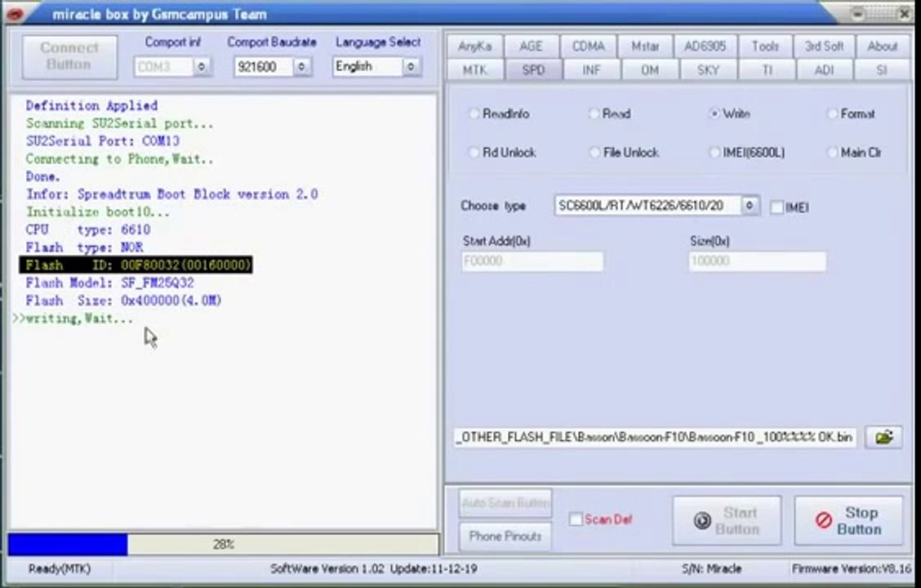Click the '>>writing,Wait...' log line
Viewport: 921px width, 588px height.
pyautogui.click(x=73, y=319)
